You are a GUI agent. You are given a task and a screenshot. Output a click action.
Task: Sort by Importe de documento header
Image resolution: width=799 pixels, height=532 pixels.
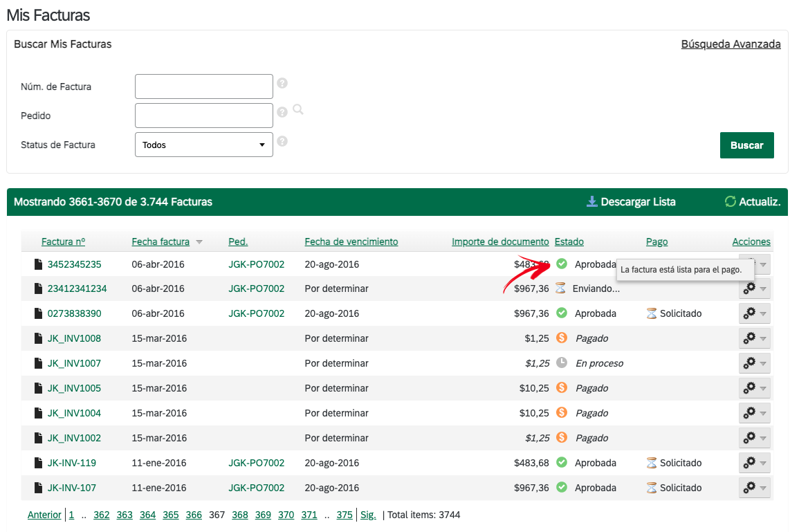(x=500, y=241)
